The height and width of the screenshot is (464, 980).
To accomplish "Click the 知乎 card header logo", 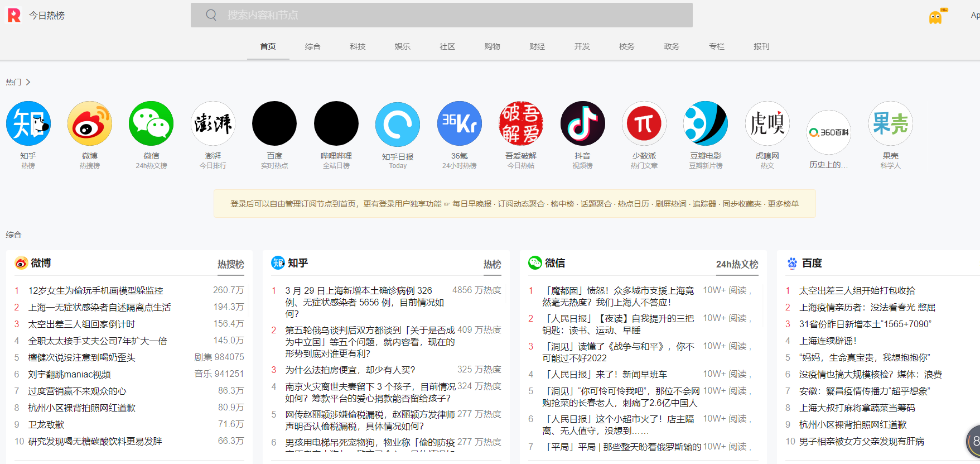I will 278,263.
